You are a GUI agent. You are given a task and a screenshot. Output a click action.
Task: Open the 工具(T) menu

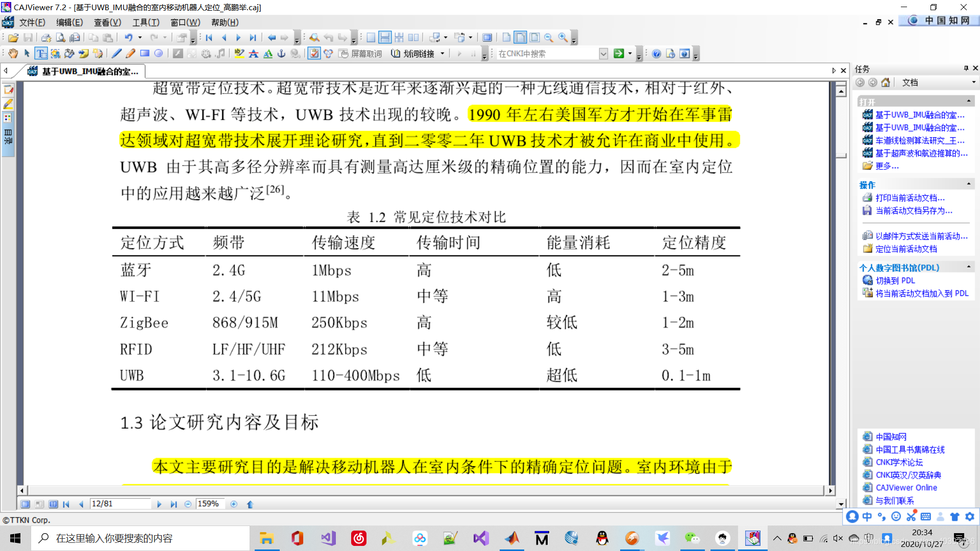pyautogui.click(x=145, y=22)
